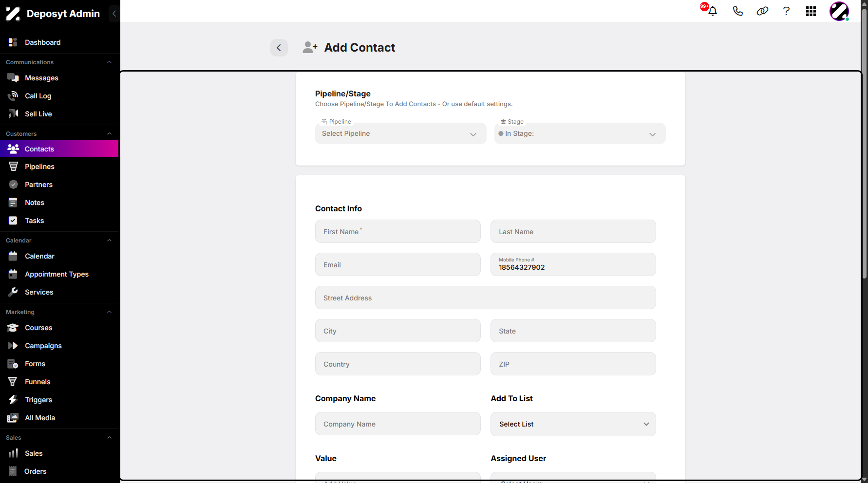
Task: Go back using the arrow beside Add Contact
Action: pyautogui.click(x=279, y=48)
